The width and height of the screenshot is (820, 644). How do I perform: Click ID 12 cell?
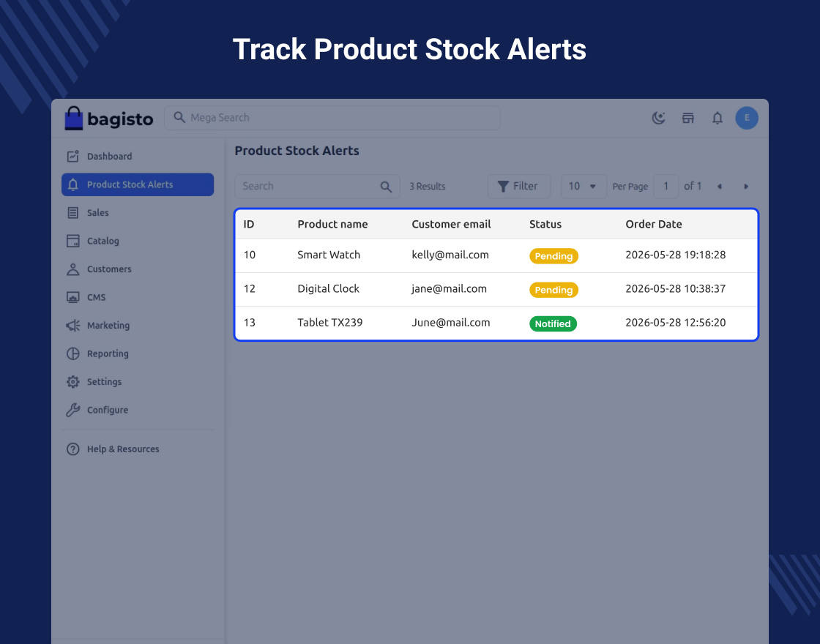(x=250, y=288)
